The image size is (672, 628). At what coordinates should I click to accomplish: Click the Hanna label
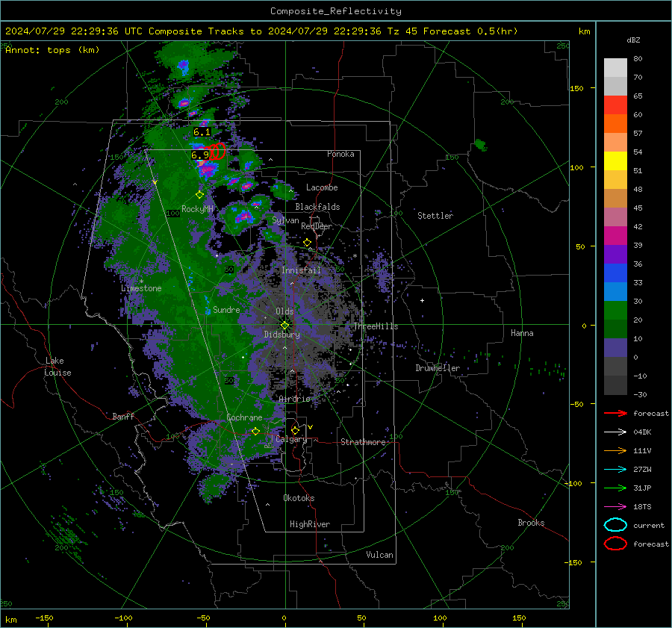click(x=522, y=333)
